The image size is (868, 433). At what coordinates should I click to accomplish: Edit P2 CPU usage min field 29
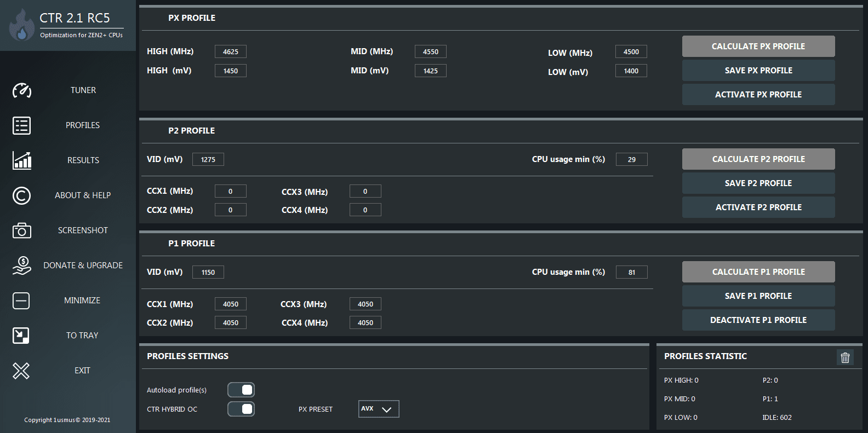[632, 159]
